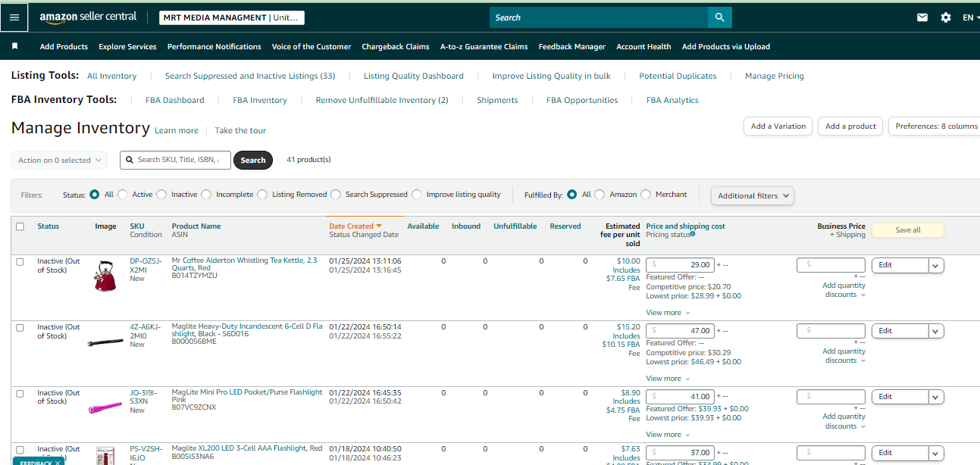Open Voice of the Customer menu item

tap(312, 46)
